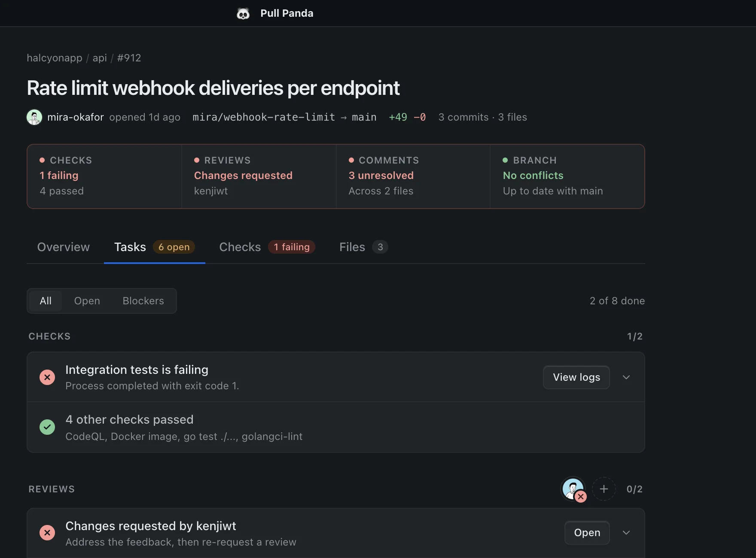Click the 0/2 Reviews section counter
The image size is (756, 558).
pos(634,489)
